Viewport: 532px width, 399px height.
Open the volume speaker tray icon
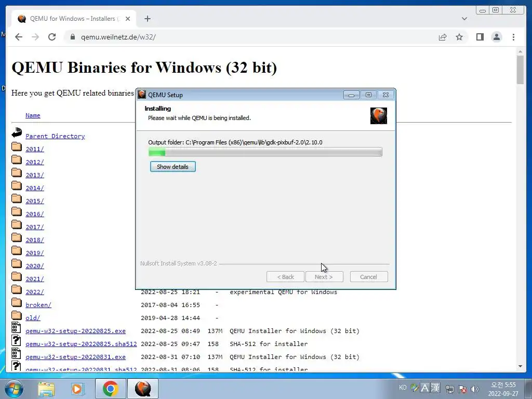point(475,389)
